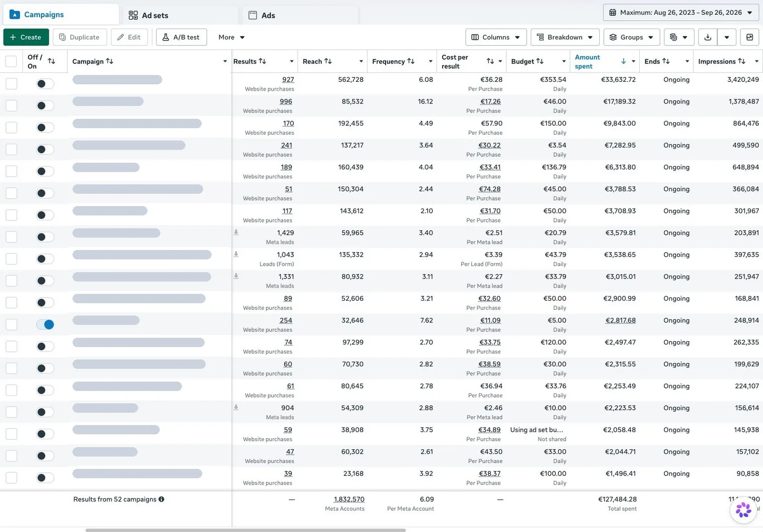Sort by Campaign name arrows
Image resolution: width=763 pixels, height=532 pixels.
[x=109, y=61]
